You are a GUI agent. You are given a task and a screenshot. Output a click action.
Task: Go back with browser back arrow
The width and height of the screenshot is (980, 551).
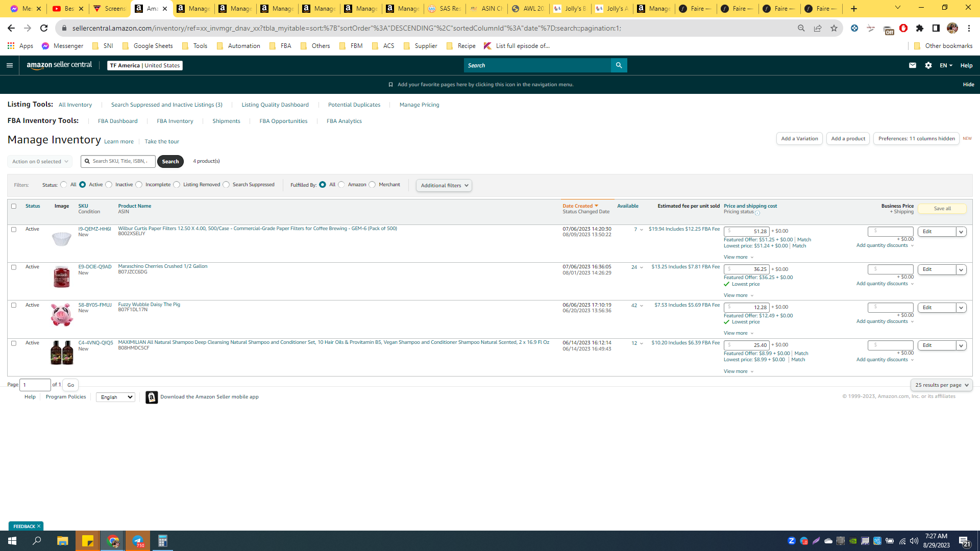click(11, 28)
